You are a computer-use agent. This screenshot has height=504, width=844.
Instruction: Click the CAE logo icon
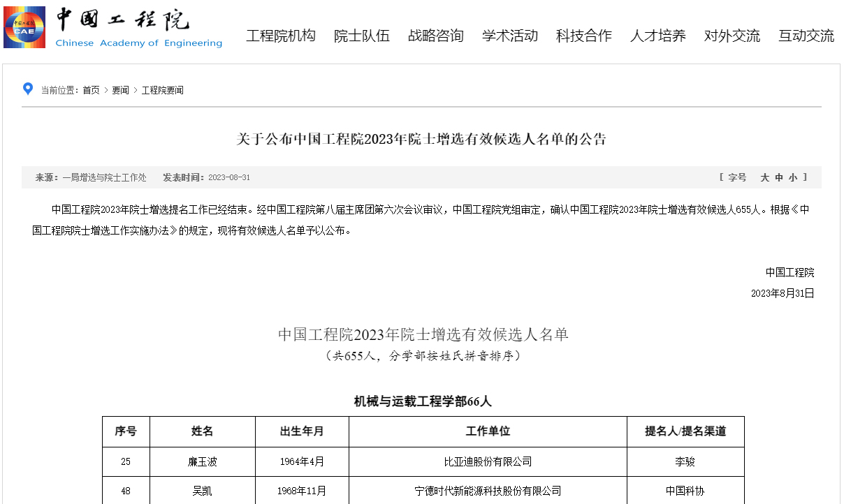click(23, 27)
